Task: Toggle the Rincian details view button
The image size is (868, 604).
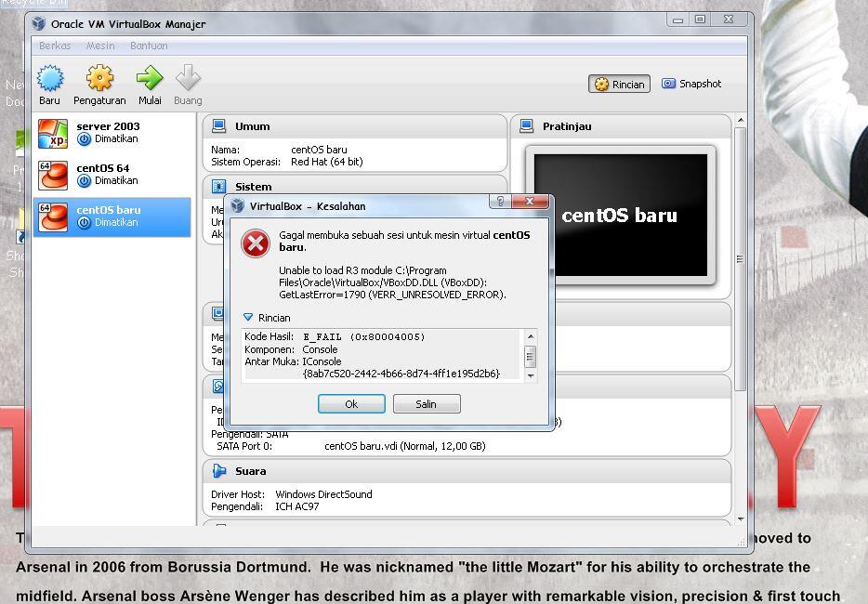Action: 620,85
